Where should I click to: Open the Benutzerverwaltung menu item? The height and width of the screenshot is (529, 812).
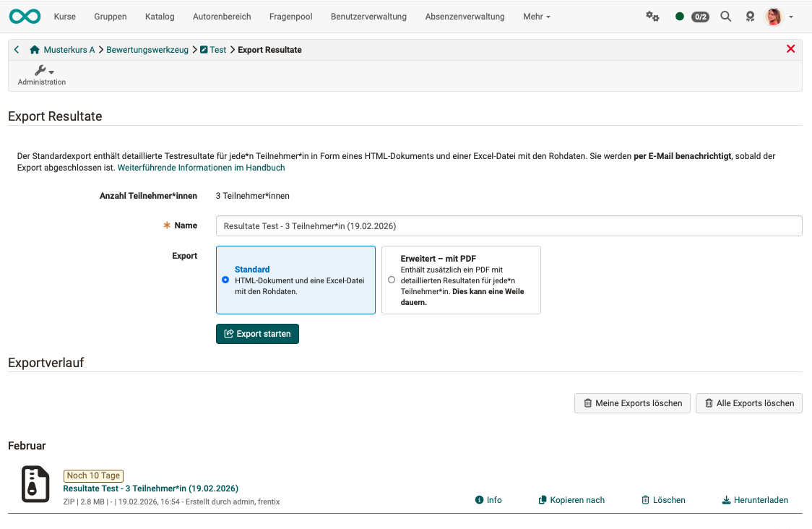pyautogui.click(x=368, y=16)
